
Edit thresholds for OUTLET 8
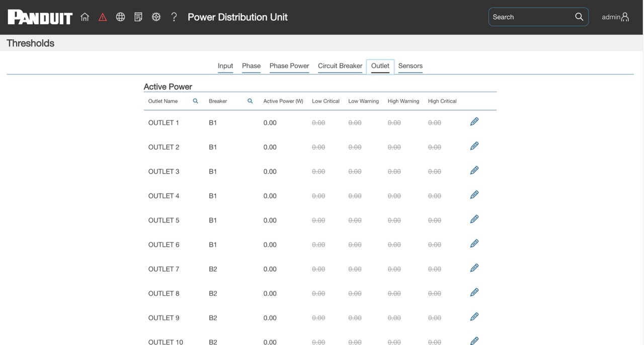(x=474, y=293)
